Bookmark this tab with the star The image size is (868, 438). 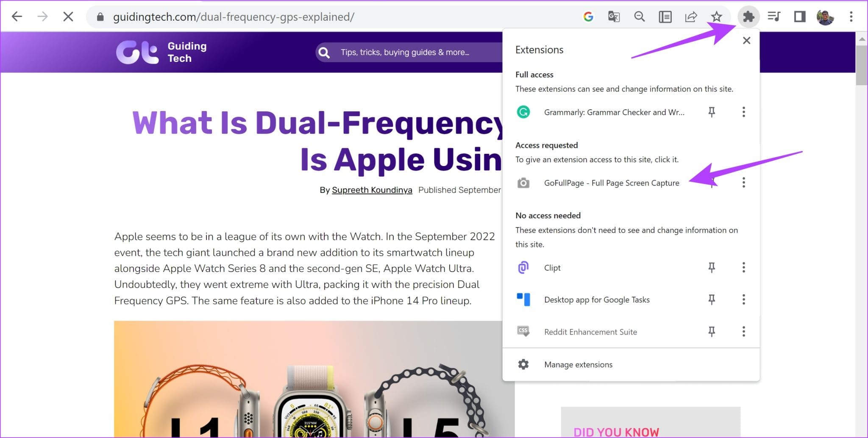[716, 17]
